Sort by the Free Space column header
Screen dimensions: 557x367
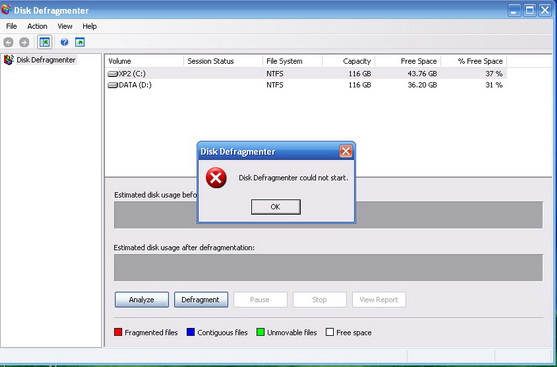[408, 61]
